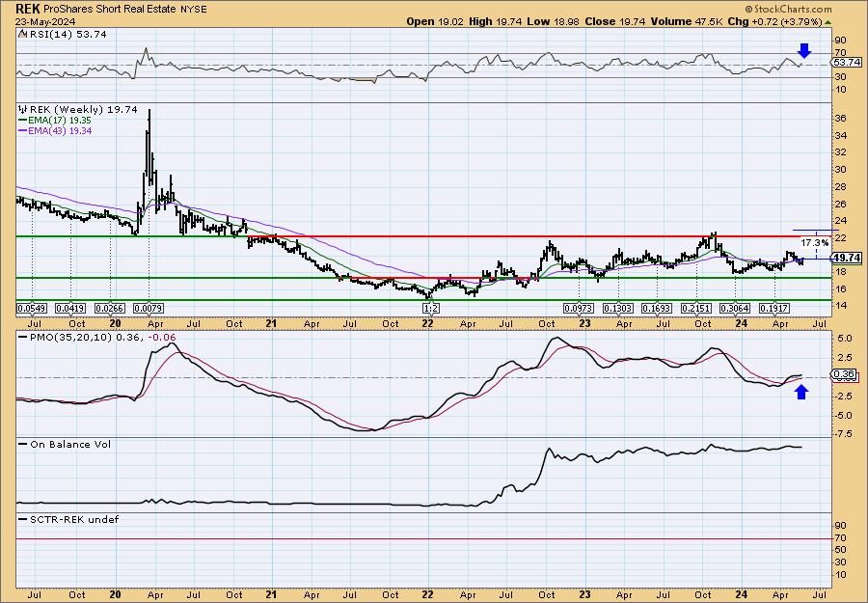
Task: Click the 53.74 tag on the RSI axis
Action: point(846,62)
